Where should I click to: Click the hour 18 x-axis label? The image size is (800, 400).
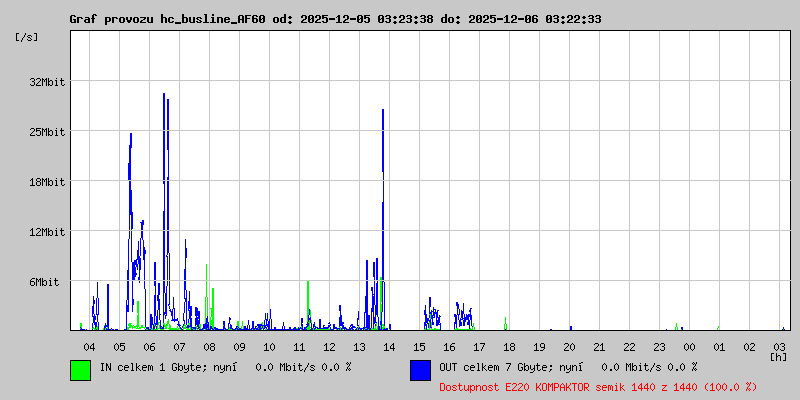pyautogui.click(x=509, y=347)
